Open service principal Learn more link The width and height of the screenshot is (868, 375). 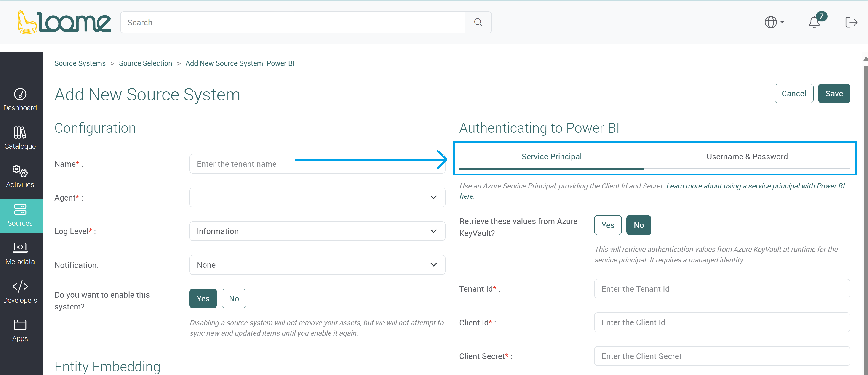[x=755, y=186]
